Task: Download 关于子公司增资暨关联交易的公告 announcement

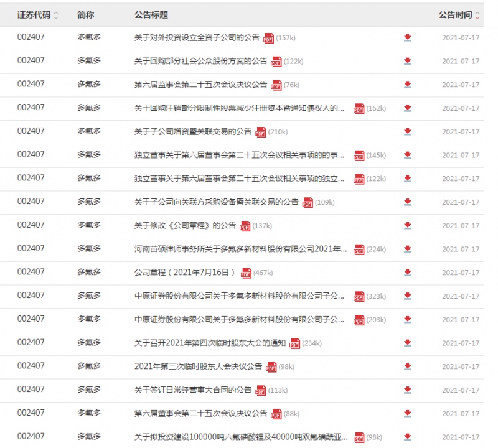Action: point(408,131)
